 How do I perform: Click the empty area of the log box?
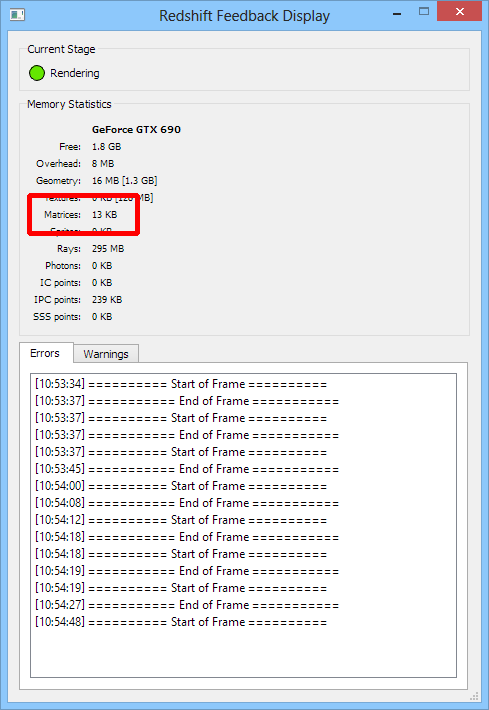tap(243, 652)
